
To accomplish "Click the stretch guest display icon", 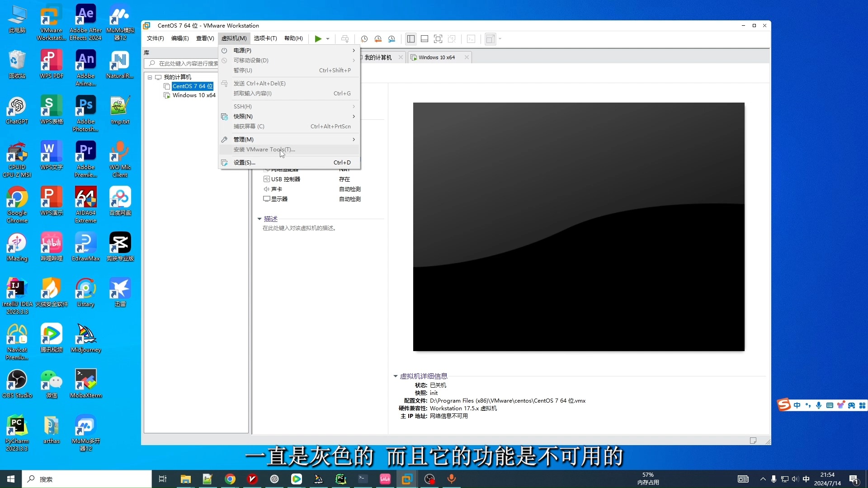I will click(x=490, y=39).
